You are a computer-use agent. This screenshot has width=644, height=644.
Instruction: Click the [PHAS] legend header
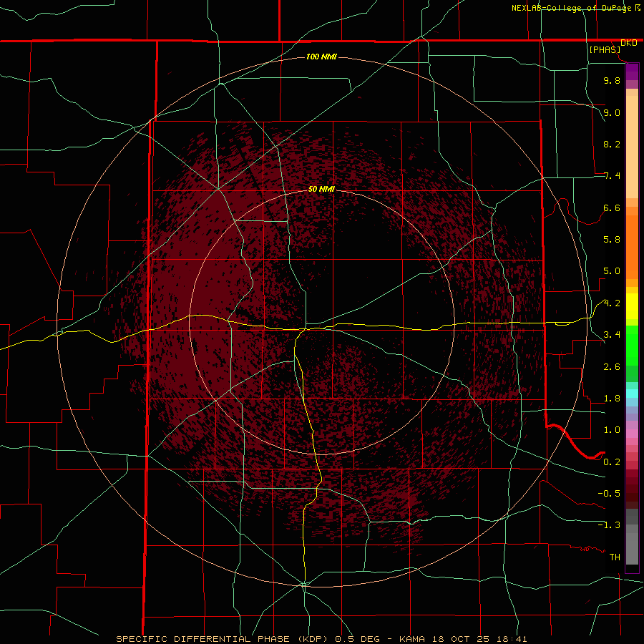605,49
